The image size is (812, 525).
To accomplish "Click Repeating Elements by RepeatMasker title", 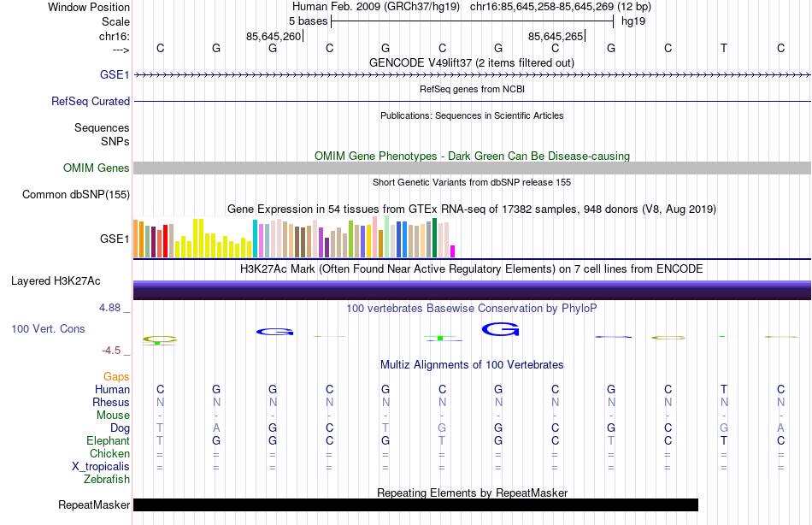I will click(473, 493).
